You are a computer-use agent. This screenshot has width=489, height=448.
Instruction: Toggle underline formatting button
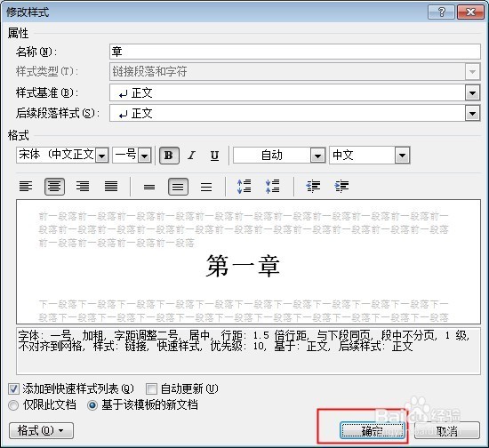pos(214,156)
